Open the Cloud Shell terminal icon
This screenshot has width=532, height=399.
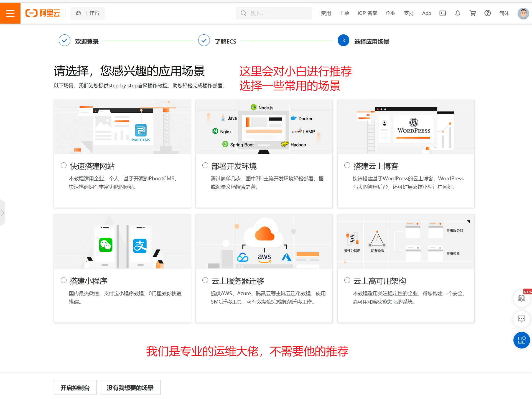pos(443,13)
